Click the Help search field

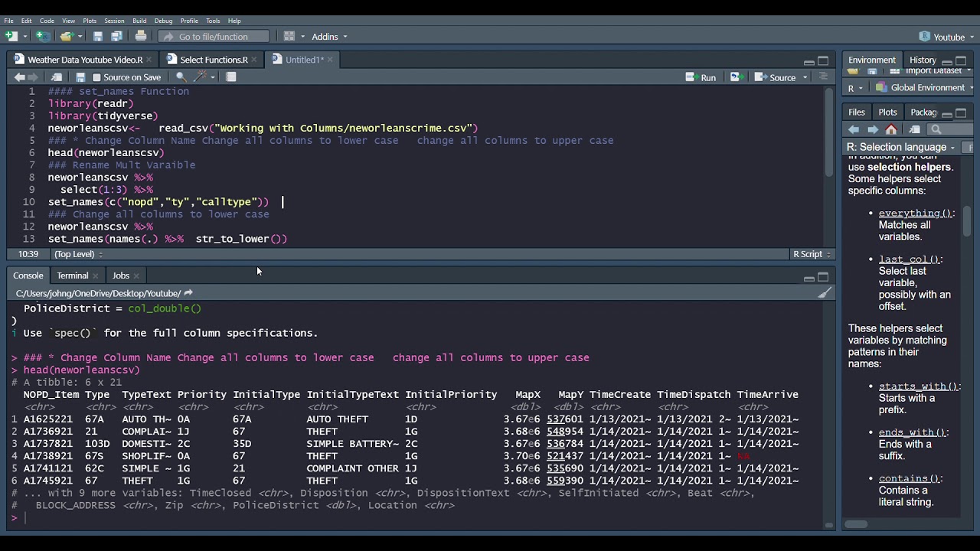coord(951,129)
